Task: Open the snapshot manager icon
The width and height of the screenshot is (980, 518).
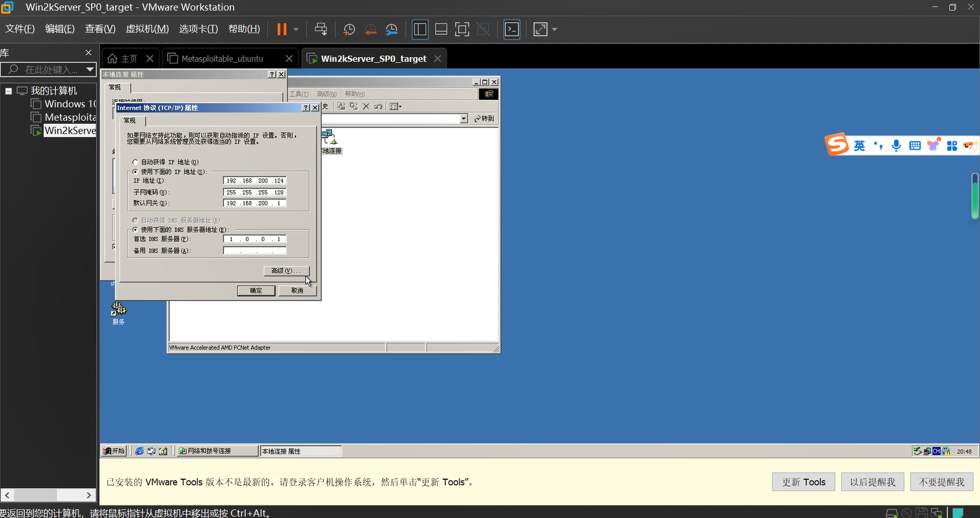Action: tap(392, 29)
